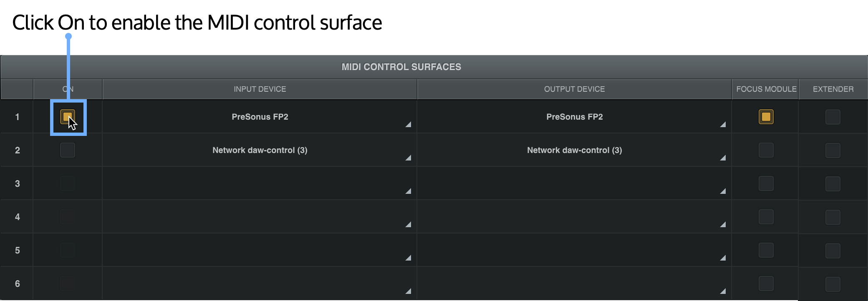Enable Focus Module for the Network daw-control row
Screen dimensions: 868x301
tap(766, 150)
